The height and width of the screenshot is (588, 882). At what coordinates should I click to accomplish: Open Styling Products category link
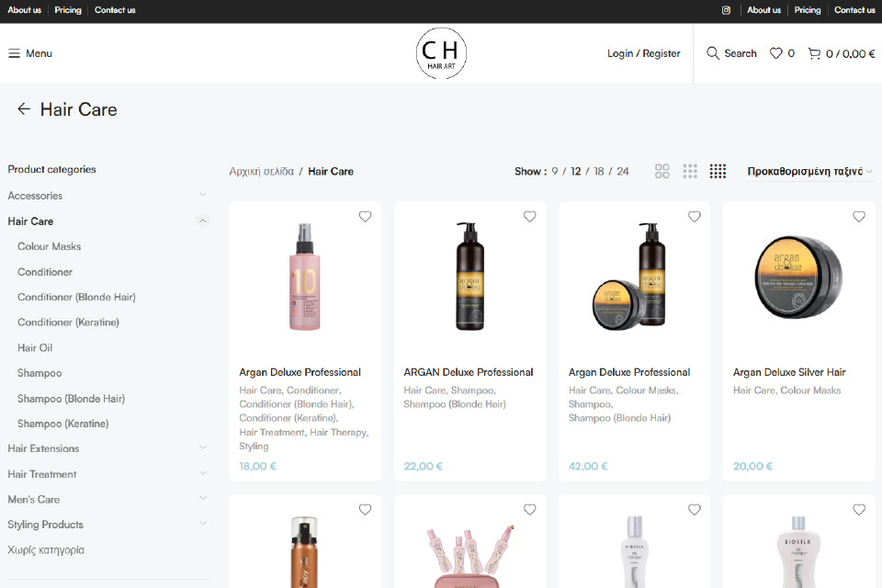click(x=46, y=525)
